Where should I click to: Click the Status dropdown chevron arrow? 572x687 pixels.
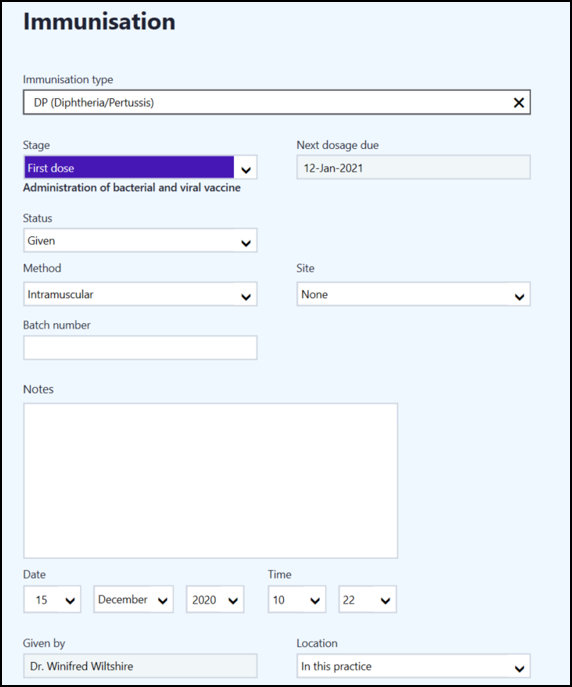246,243
